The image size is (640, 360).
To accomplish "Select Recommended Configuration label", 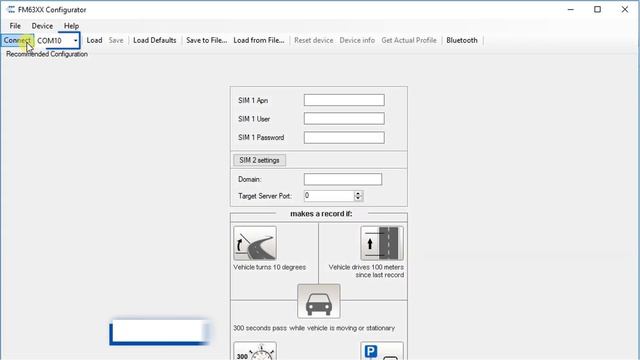I will 47,54.
